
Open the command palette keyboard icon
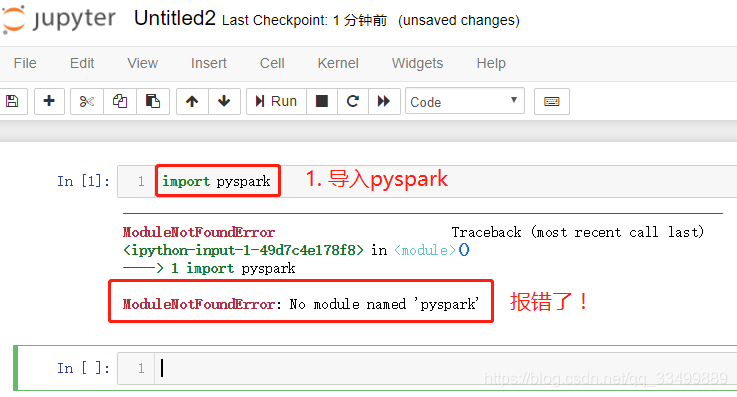click(552, 101)
